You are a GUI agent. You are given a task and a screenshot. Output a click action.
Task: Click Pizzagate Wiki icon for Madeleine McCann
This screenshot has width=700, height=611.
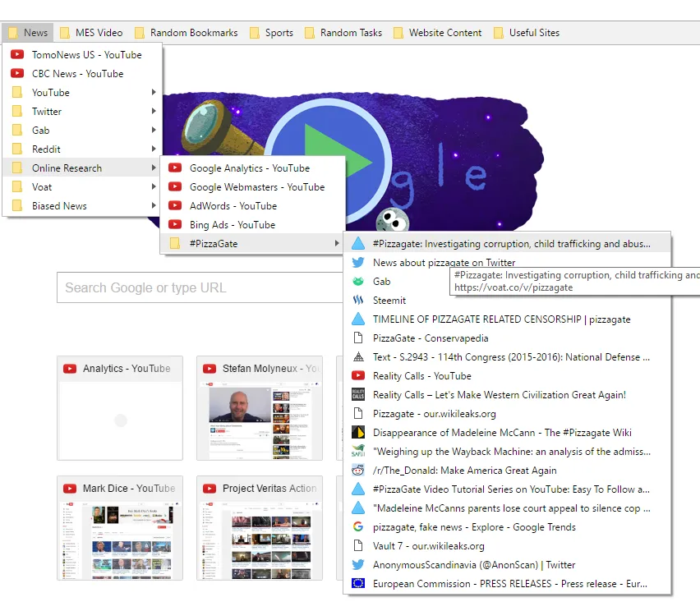click(x=358, y=432)
